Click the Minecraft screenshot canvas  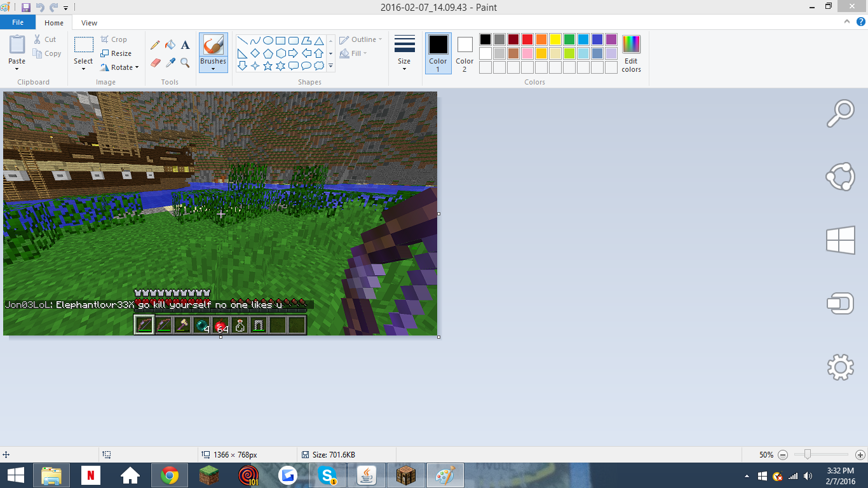tap(220, 213)
